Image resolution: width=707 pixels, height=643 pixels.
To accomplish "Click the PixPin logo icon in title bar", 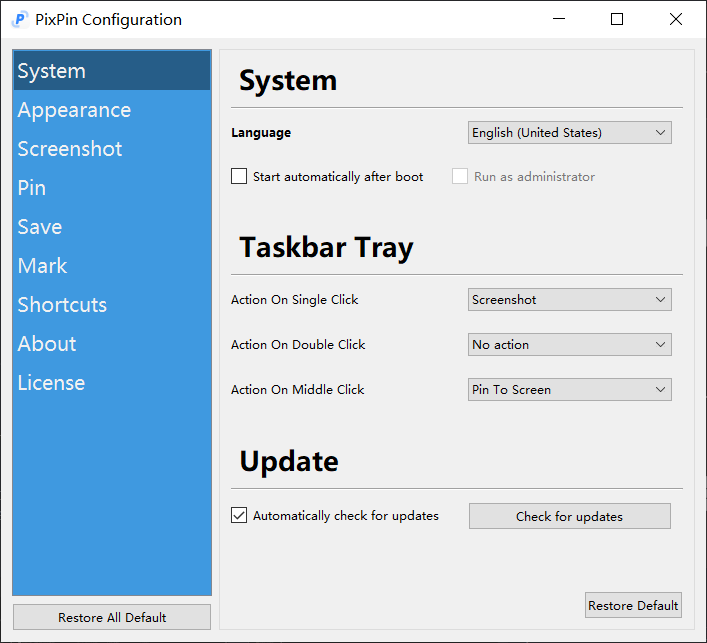I will click(20, 19).
